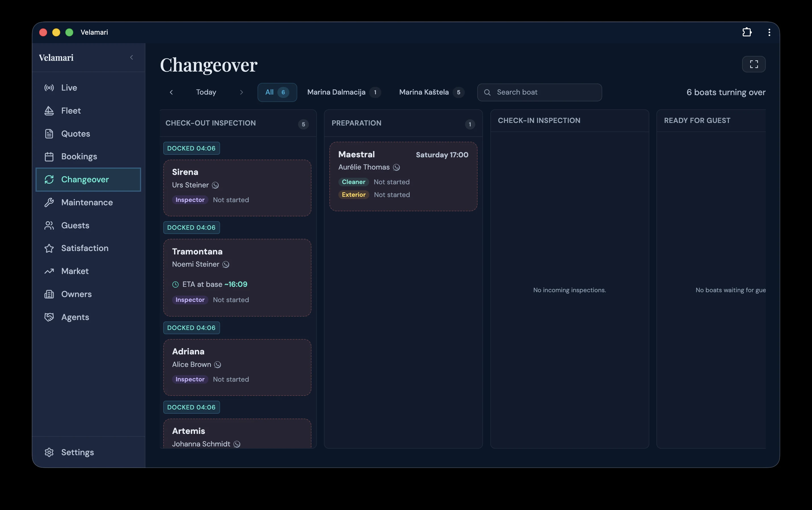This screenshot has height=510, width=812.
Task: Toggle fullscreen view of Changeover board
Action: (x=754, y=64)
